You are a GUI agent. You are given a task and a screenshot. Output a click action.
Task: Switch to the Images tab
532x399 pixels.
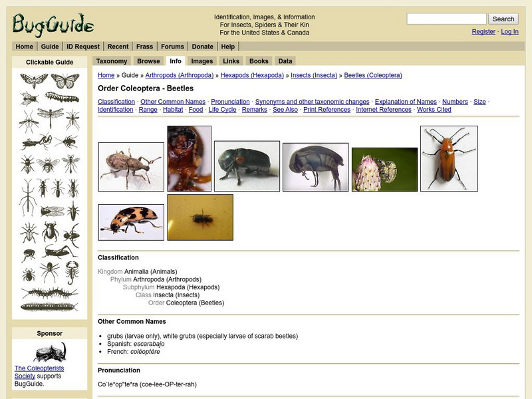point(203,60)
